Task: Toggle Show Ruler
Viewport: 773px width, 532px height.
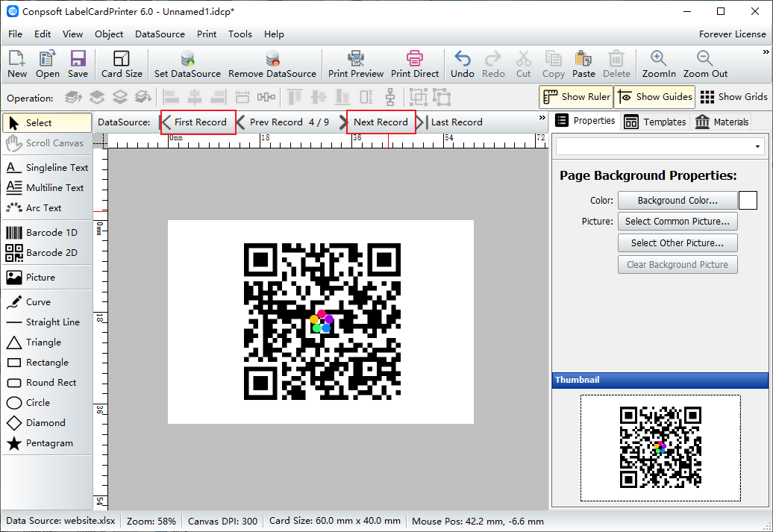Action: [576, 97]
